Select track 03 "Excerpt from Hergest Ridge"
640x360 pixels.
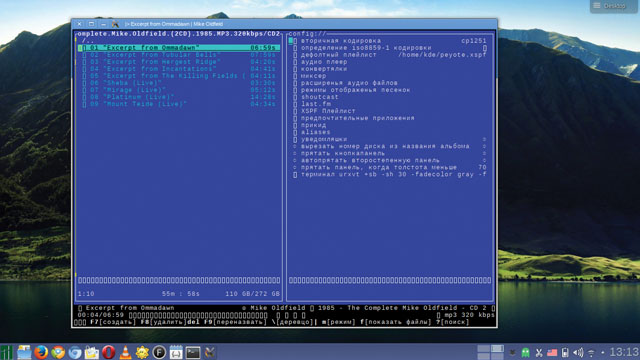point(179,62)
